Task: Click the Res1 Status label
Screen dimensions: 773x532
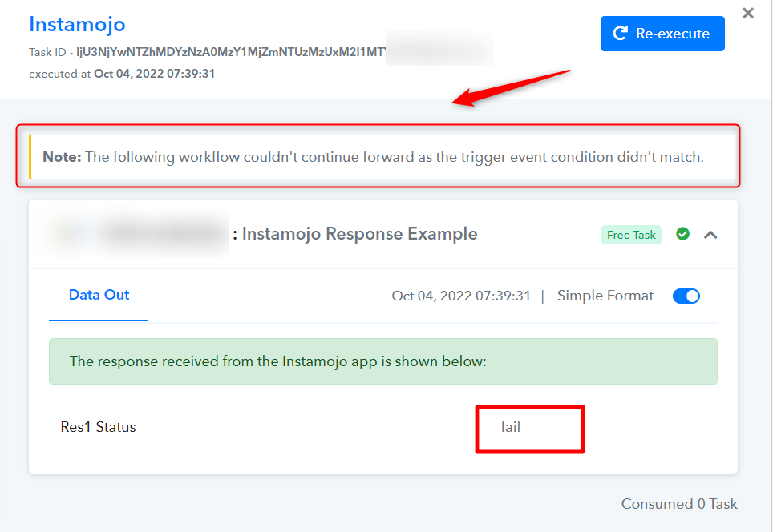Action: (98, 427)
